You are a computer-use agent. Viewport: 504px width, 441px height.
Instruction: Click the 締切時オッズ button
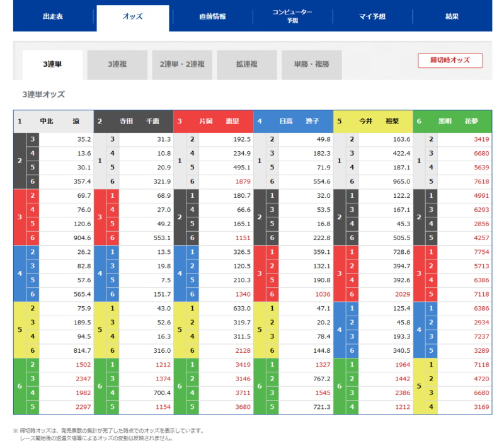[450, 60]
